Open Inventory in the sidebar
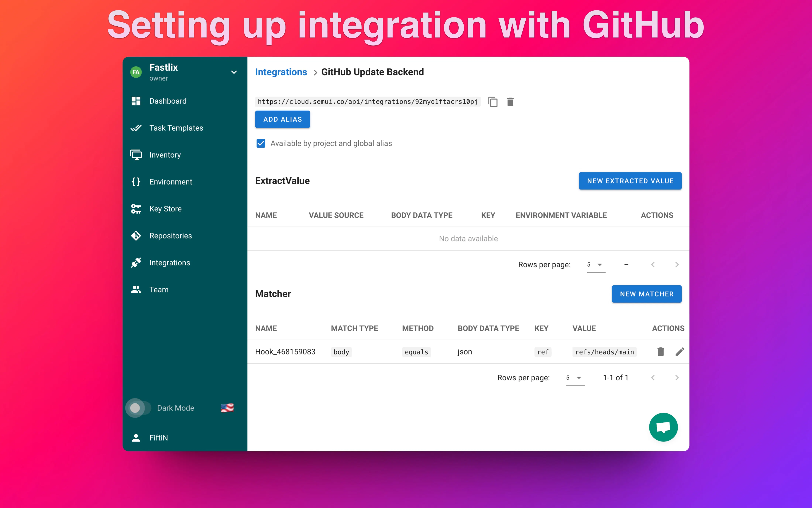Image resolution: width=812 pixels, height=508 pixels. 185,155
